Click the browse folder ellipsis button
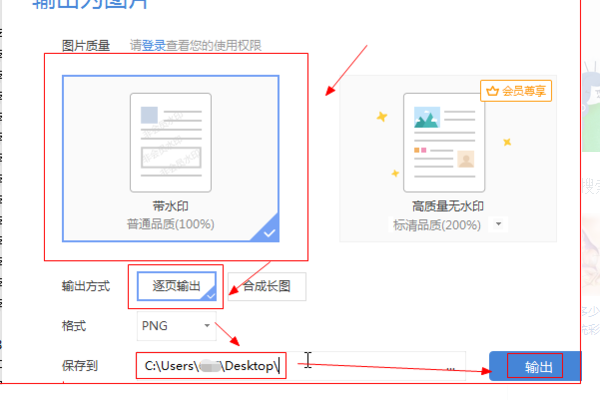 click(x=451, y=367)
